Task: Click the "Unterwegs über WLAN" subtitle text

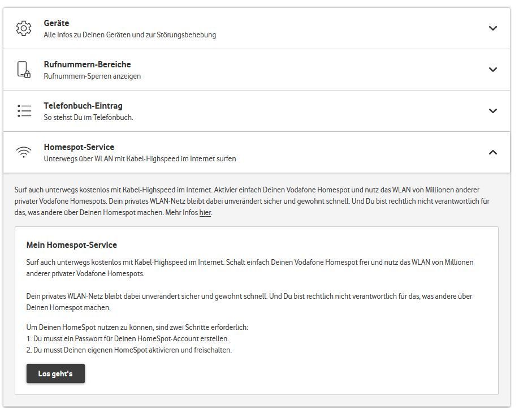Action: [x=140, y=158]
